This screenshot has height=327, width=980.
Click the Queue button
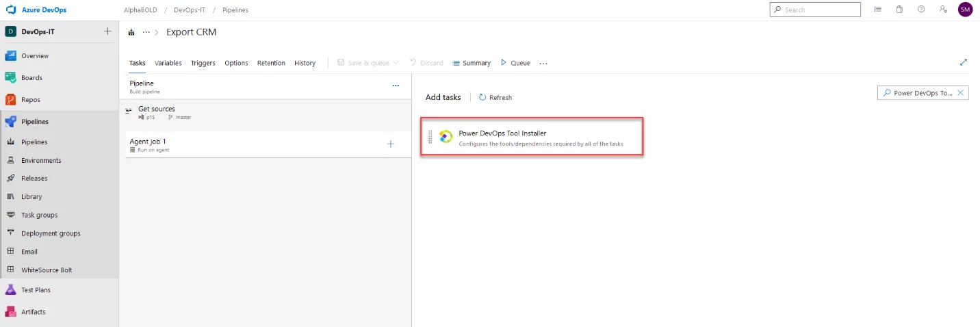click(515, 63)
